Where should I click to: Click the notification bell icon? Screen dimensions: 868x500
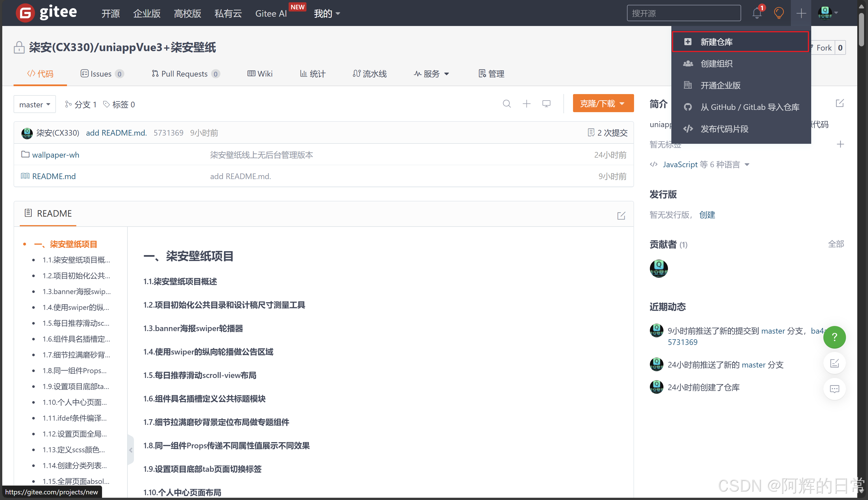tap(756, 13)
